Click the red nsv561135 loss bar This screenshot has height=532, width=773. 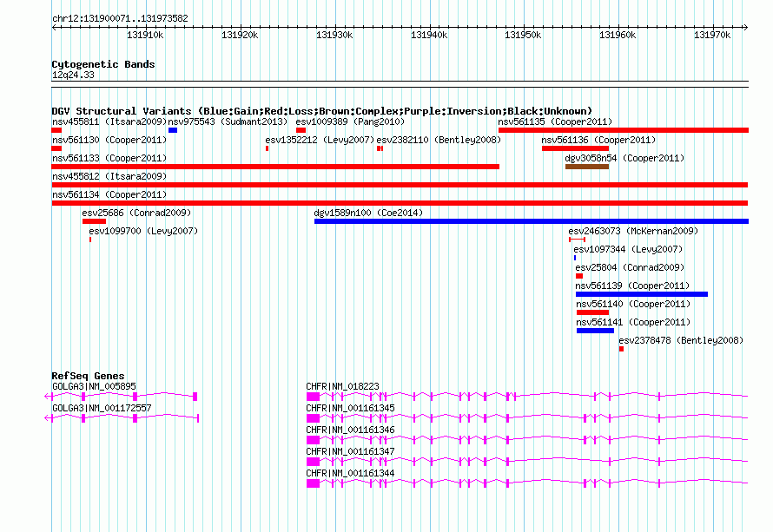(x=623, y=130)
